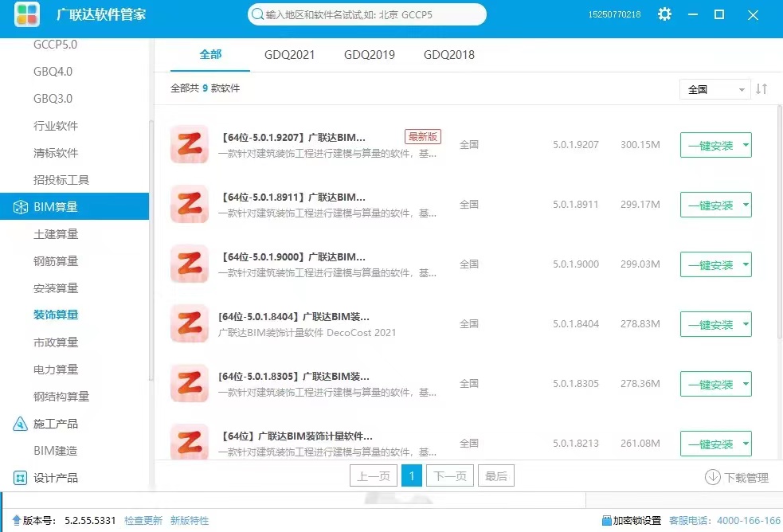Click the Z icon of 5.0.1.9000 entry
This screenshot has height=532, width=783.
[x=190, y=264]
